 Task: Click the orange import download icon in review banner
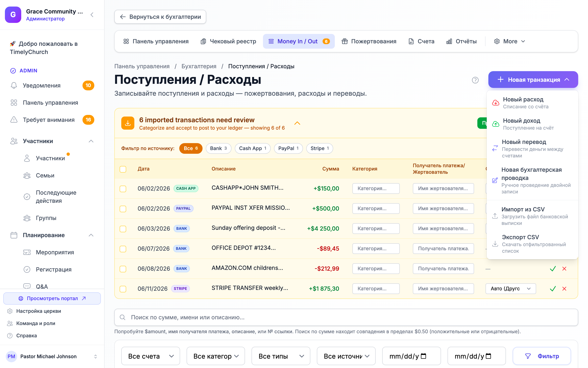(128, 123)
